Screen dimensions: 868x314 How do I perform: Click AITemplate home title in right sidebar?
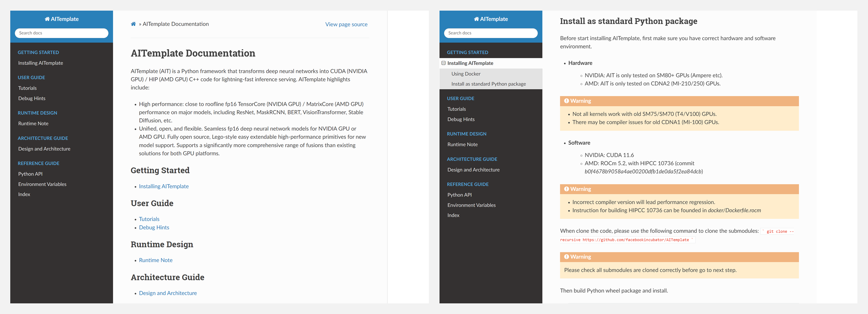(491, 19)
